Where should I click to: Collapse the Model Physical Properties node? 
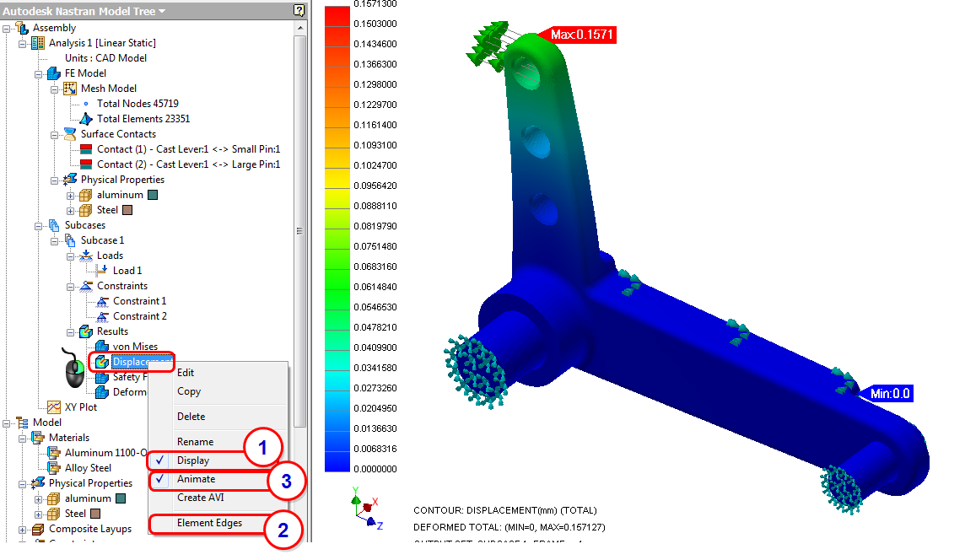(22, 484)
